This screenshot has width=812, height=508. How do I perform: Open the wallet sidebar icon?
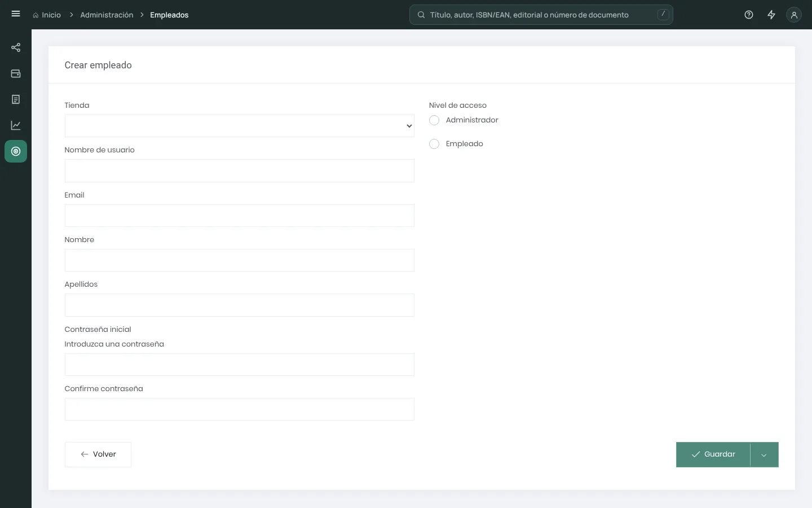[16, 73]
